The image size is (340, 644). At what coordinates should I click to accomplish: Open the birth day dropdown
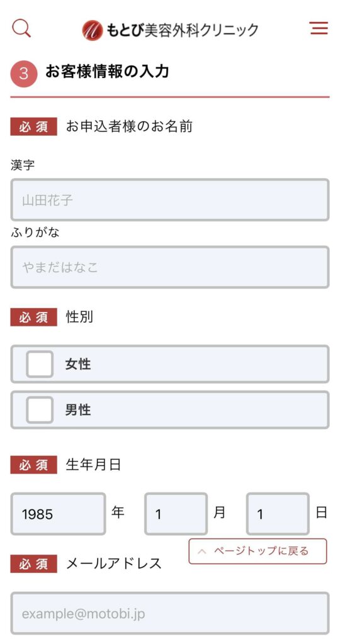[x=278, y=514]
